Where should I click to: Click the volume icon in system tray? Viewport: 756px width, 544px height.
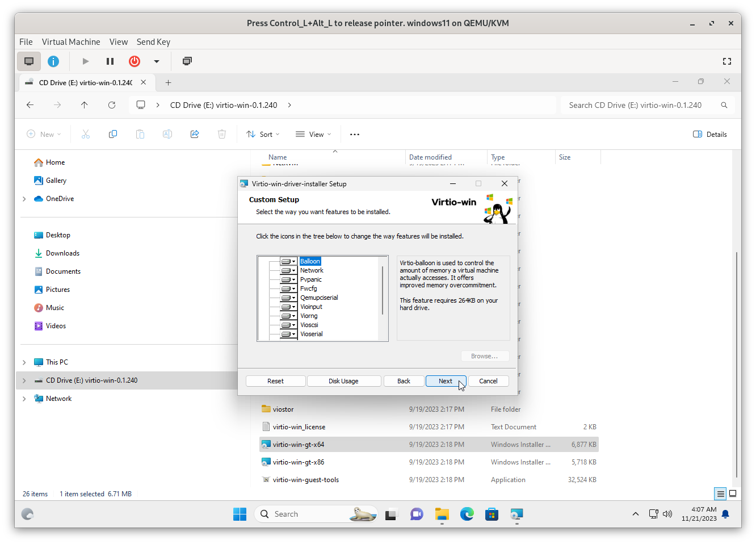click(x=667, y=514)
